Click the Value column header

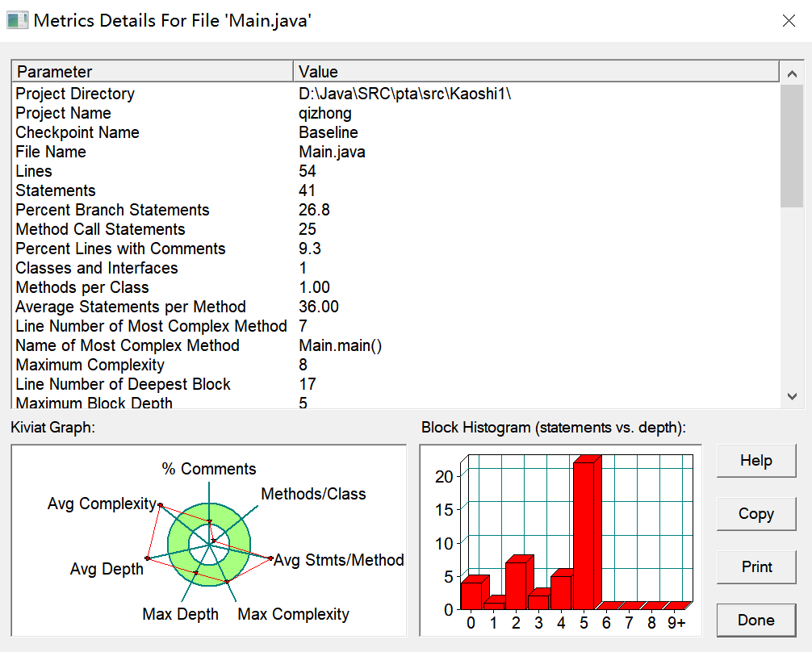[536, 72]
